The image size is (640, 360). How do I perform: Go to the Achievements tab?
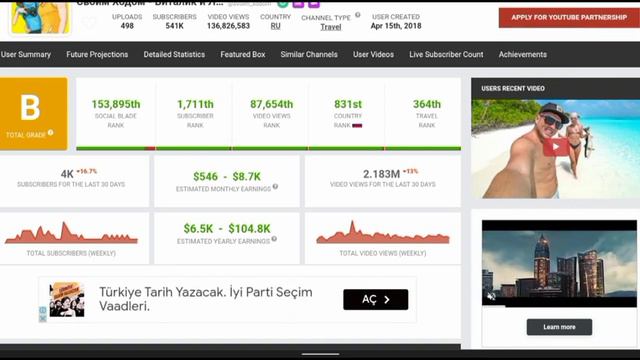click(522, 54)
